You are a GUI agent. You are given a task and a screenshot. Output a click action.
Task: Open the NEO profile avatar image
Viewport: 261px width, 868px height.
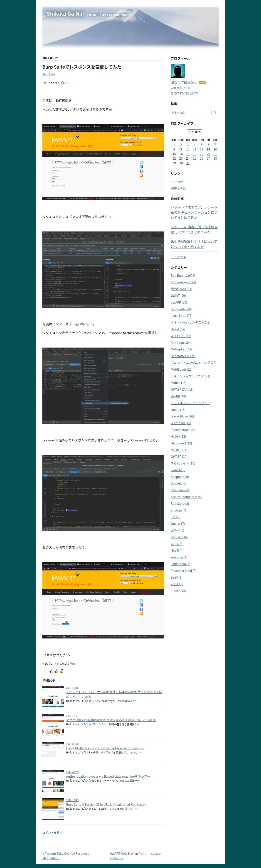point(177,71)
